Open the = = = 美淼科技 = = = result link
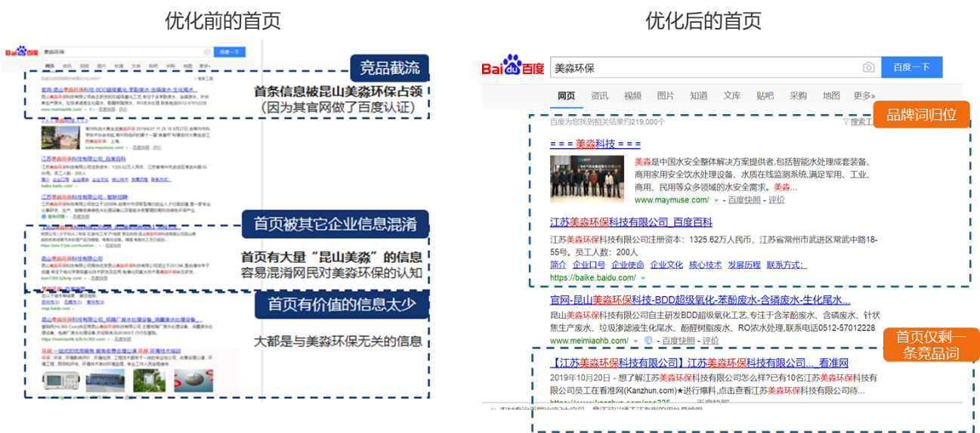The image size is (980, 433). point(595,144)
